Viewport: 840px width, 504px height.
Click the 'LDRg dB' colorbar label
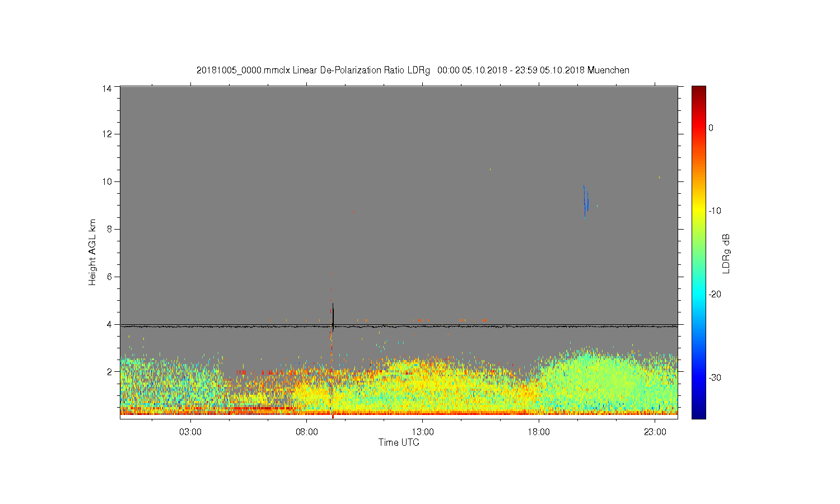click(726, 253)
